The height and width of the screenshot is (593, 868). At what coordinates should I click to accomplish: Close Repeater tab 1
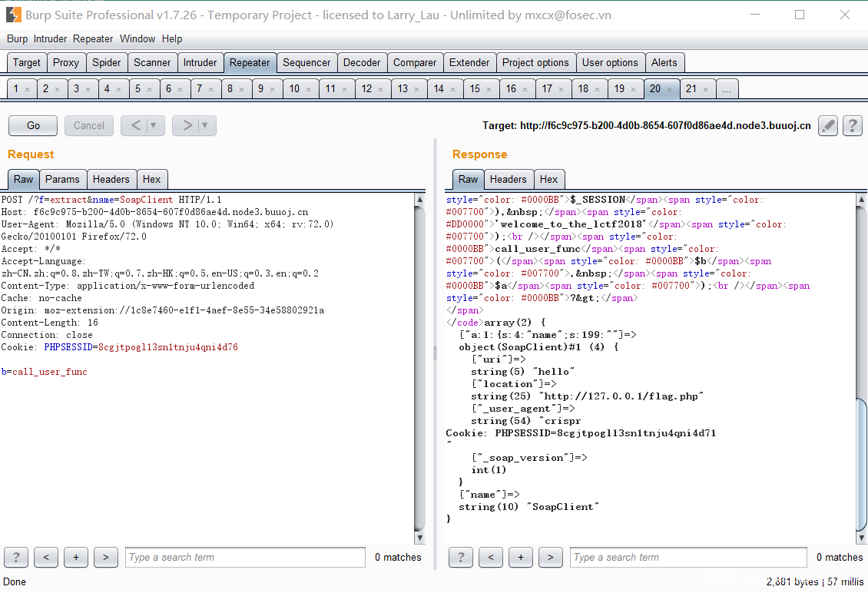(27, 89)
